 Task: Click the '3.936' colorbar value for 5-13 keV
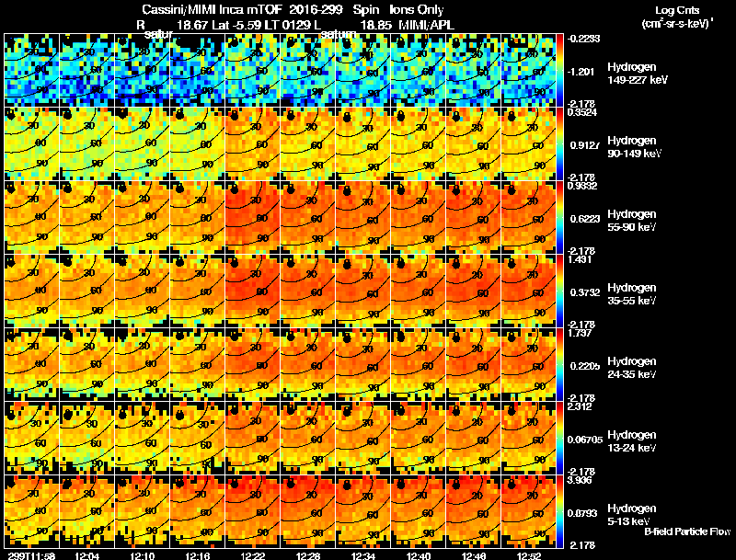click(580, 480)
